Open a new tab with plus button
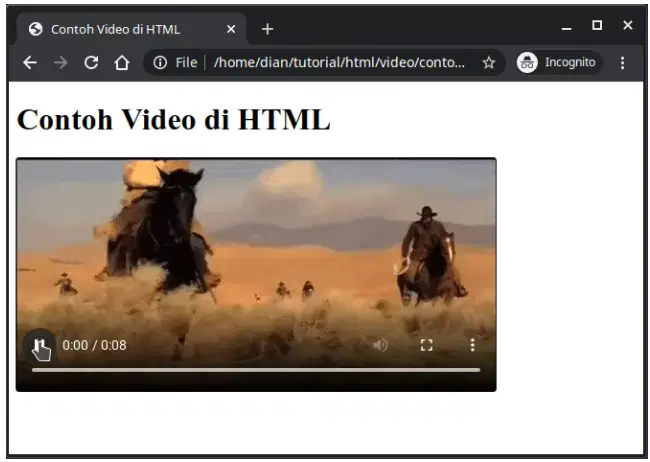The image size is (650, 462). click(267, 29)
